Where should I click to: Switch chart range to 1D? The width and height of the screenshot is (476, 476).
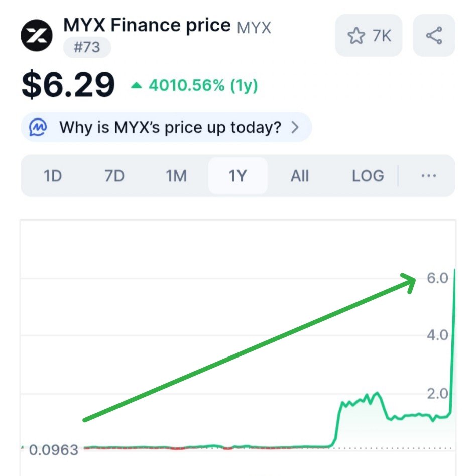52,176
